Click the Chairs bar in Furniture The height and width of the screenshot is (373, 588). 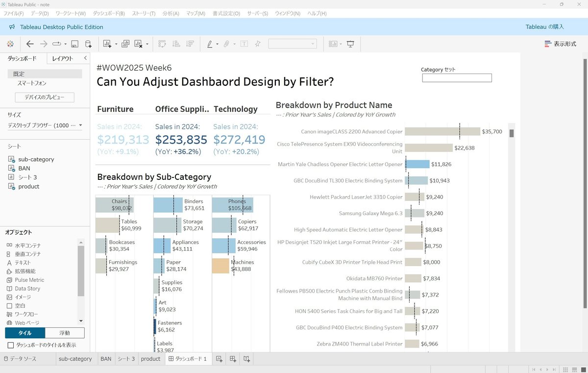point(114,205)
